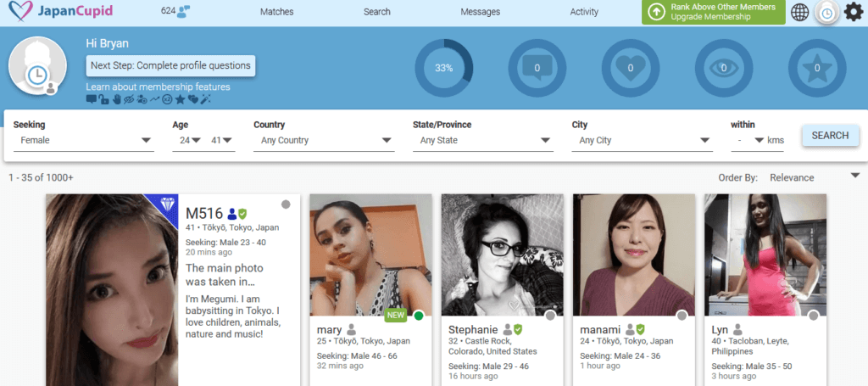Image resolution: width=868 pixels, height=386 pixels.
Task: Click the upload arrow icon in the upgrade banner
Action: pyautogui.click(x=656, y=12)
